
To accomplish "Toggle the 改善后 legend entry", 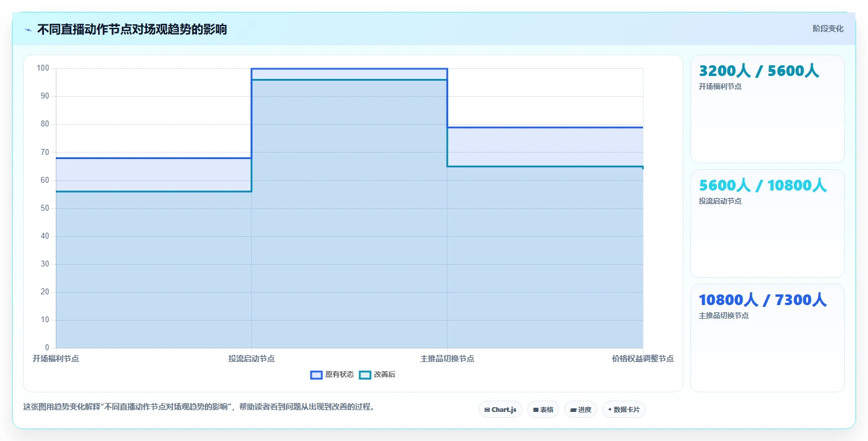I will pos(378,375).
